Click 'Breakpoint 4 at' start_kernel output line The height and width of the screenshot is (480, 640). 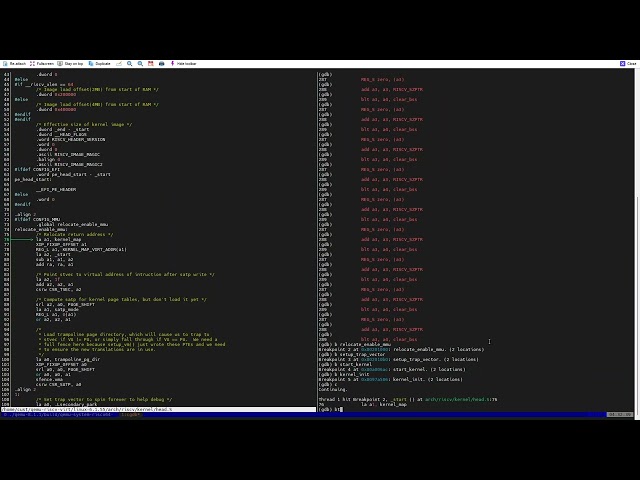pyautogui.click(x=392, y=369)
